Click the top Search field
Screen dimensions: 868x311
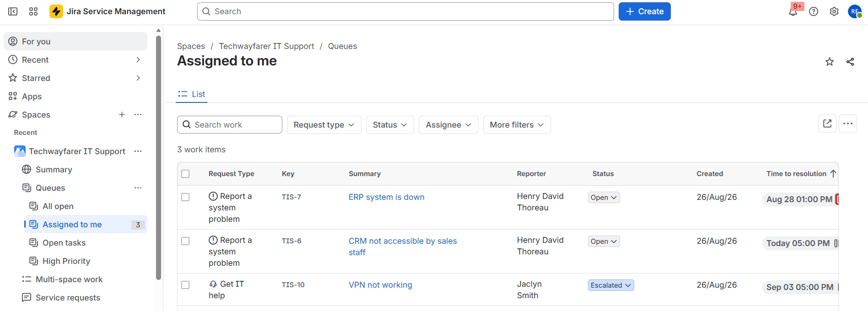[405, 11]
